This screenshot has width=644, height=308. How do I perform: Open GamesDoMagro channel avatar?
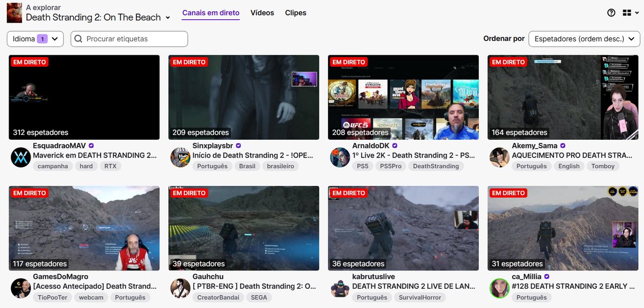[x=20, y=288]
